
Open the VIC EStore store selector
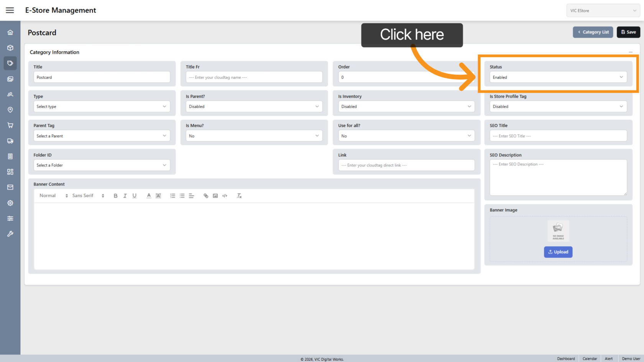click(603, 11)
